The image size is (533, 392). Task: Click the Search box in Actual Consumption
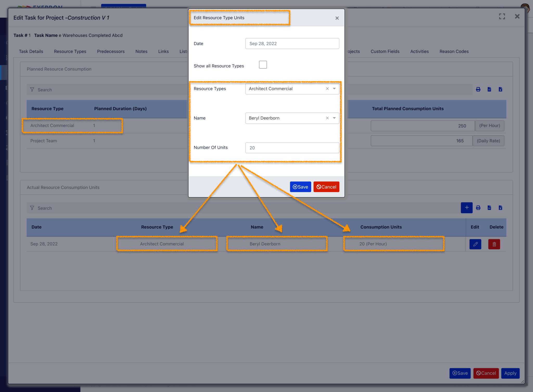(x=243, y=208)
